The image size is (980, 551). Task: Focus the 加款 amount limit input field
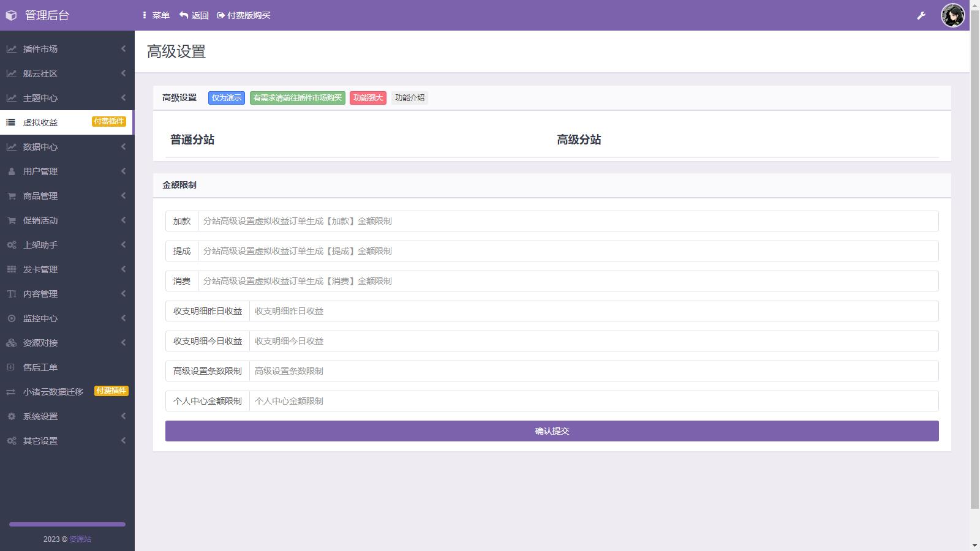(567, 221)
